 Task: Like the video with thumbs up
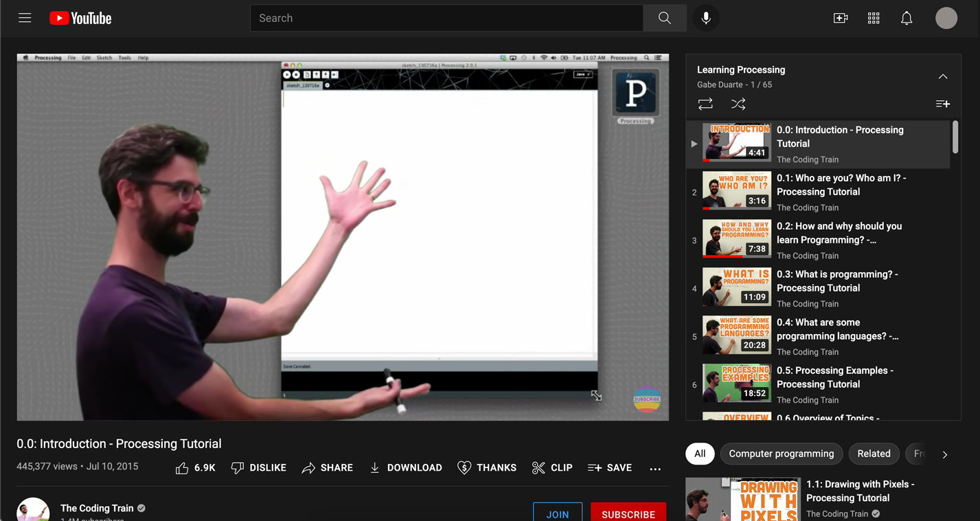(196, 468)
